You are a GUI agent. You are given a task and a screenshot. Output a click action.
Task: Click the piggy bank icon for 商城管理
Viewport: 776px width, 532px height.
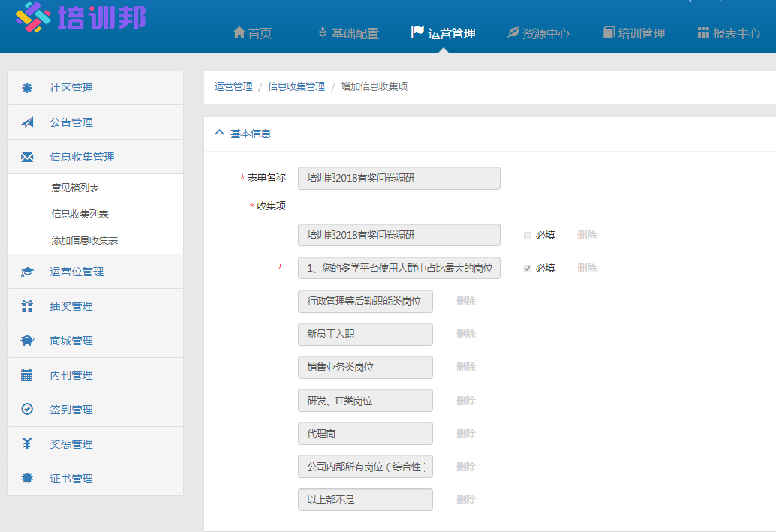tap(27, 341)
